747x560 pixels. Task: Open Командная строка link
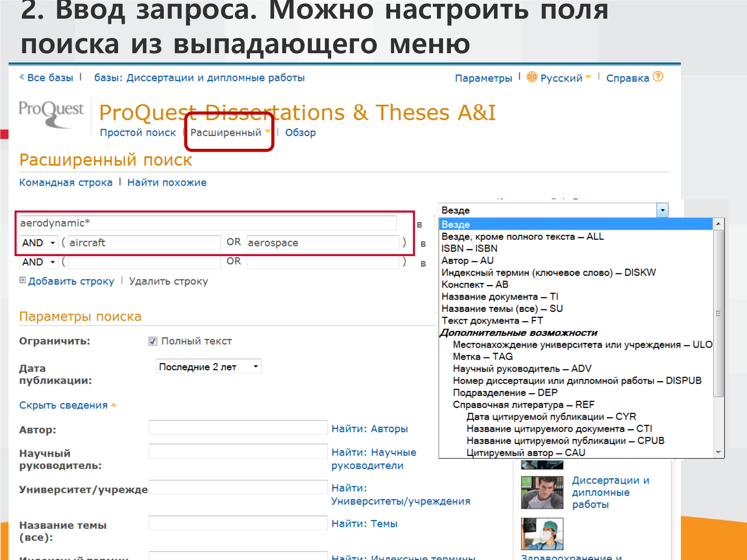coord(66,182)
